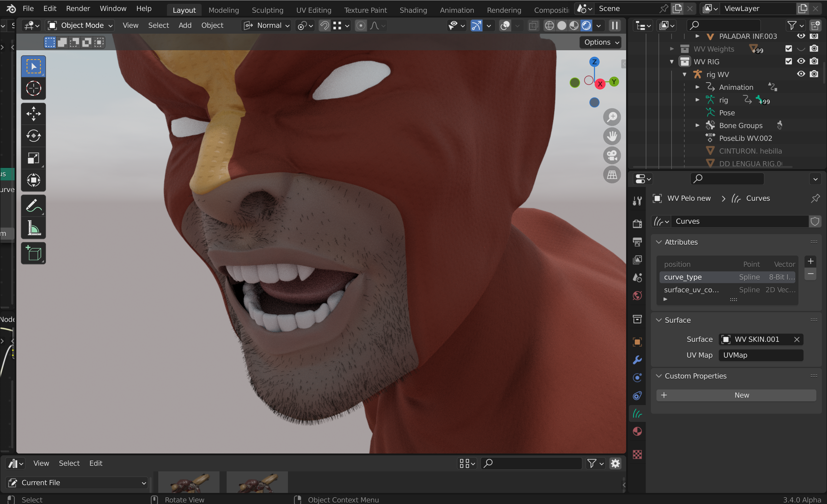Enable WV Weights collection checkbox

788,49
